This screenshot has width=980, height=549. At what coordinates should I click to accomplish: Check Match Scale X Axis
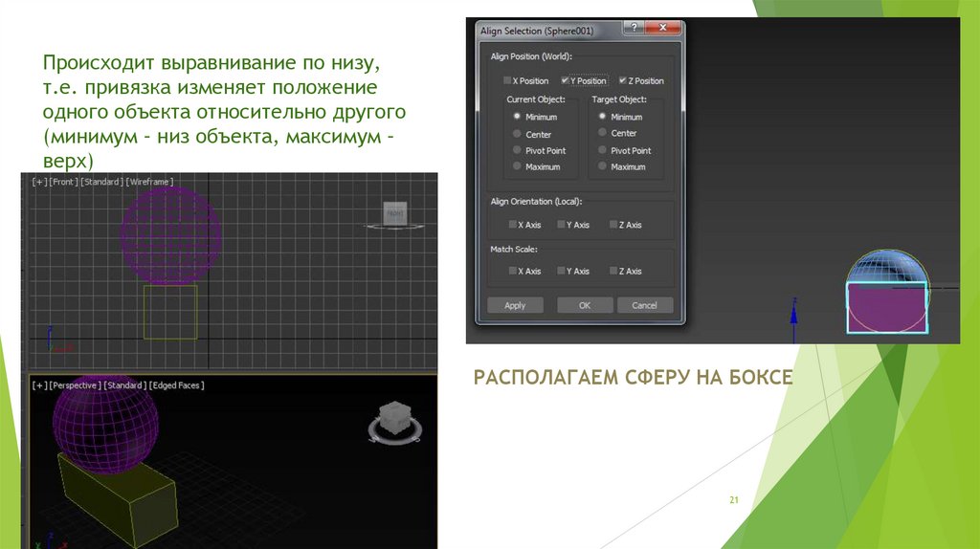coord(513,271)
